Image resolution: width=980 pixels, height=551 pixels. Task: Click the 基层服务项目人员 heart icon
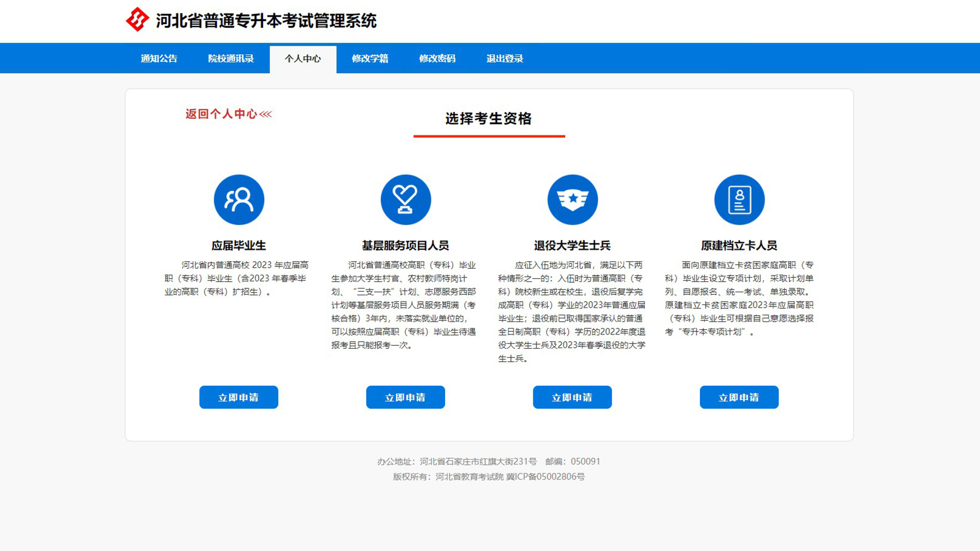[406, 199]
